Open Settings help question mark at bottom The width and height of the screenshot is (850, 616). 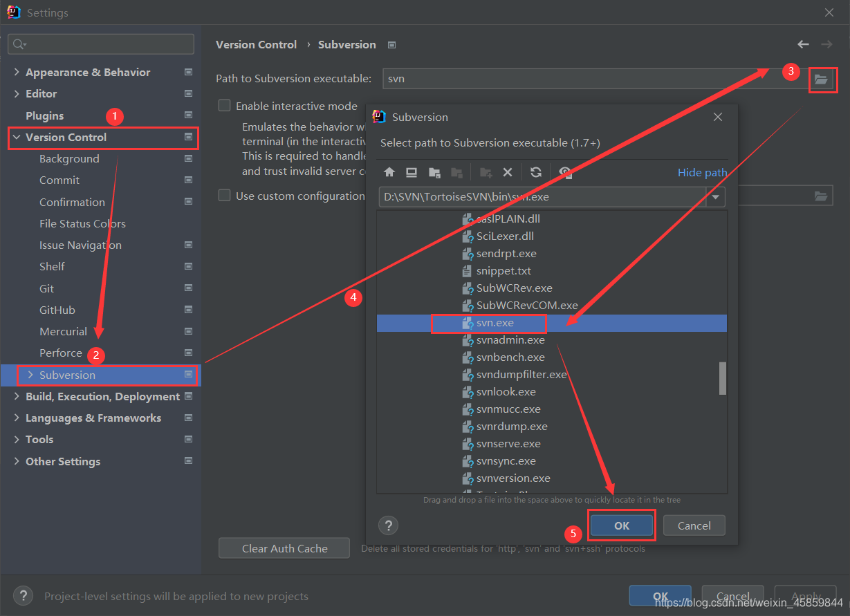[24, 596]
